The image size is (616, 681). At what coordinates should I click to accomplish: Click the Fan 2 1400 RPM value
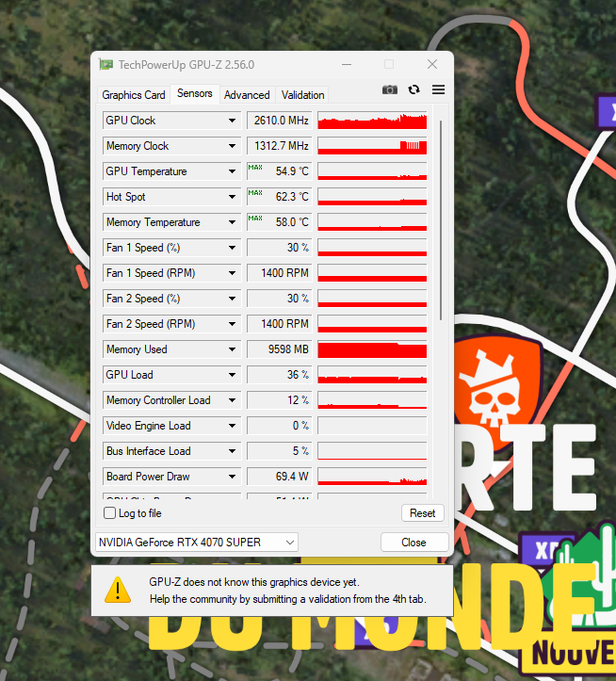280,324
